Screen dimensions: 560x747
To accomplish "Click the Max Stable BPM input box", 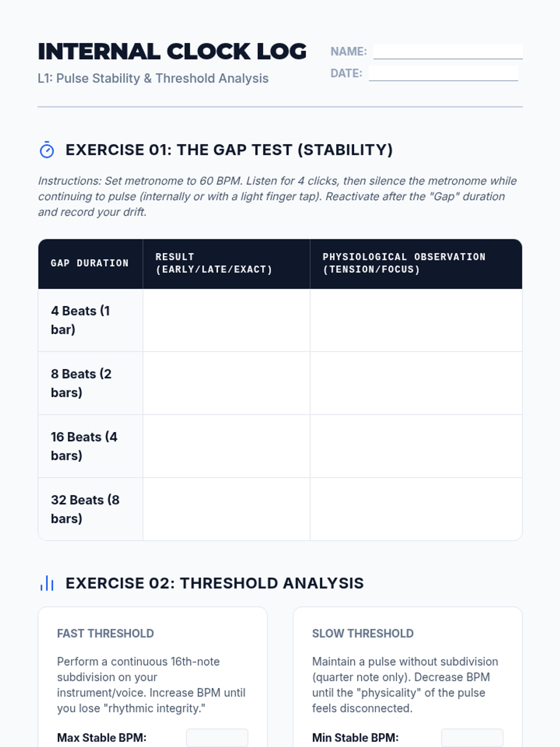I will [217, 738].
